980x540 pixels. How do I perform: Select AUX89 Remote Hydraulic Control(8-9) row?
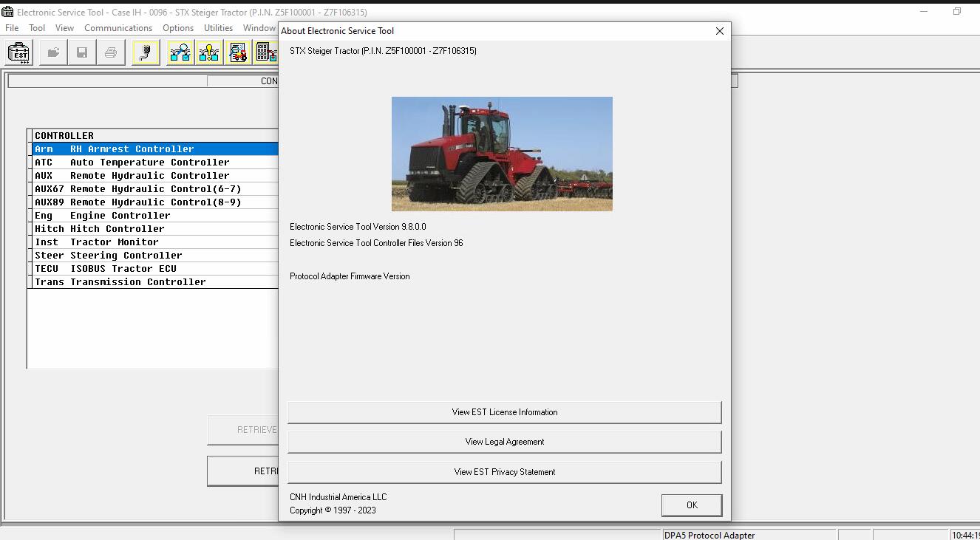click(154, 202)
